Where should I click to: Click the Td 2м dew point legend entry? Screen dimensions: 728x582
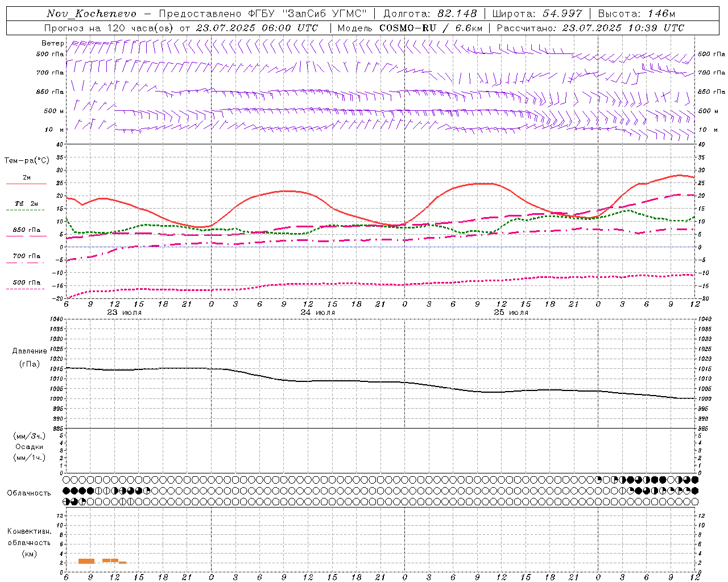point(27,203)
